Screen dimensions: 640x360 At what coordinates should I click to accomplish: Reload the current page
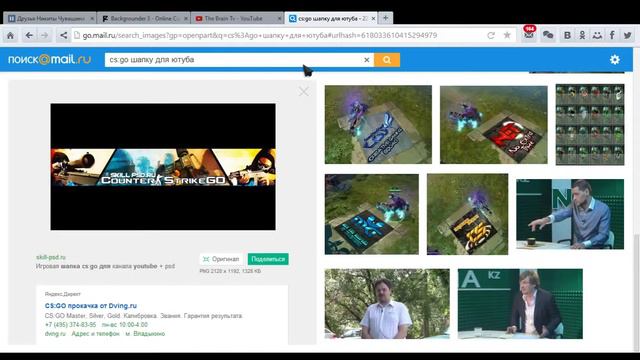491,36
